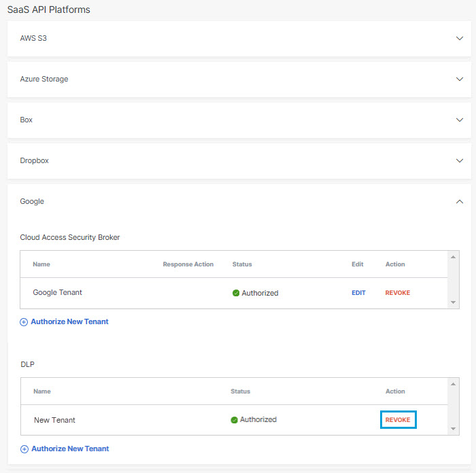The width and height of the screenshot is (476, 473).
Task: Authorize New Tenant for DLP
Action: pos(70,449)
